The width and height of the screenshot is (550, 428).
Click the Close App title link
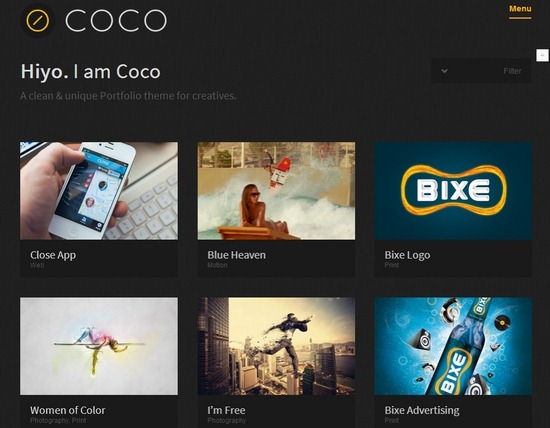click(x=53, y=255)
